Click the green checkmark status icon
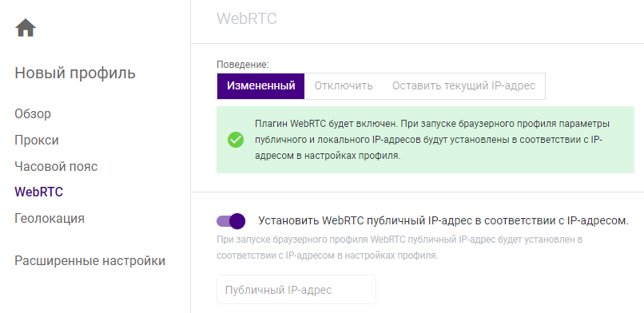The width and height of the screenshot is (644, 313). point(236,140)
